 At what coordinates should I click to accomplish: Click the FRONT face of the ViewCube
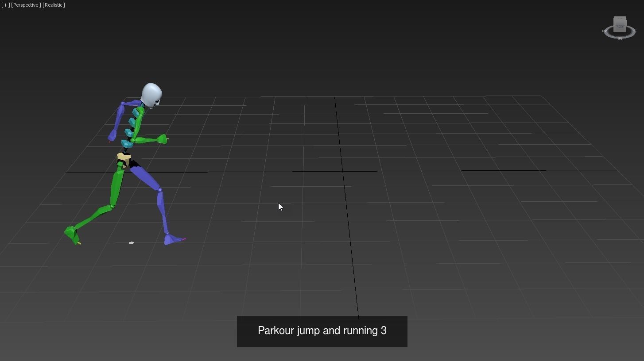point(620,27)
